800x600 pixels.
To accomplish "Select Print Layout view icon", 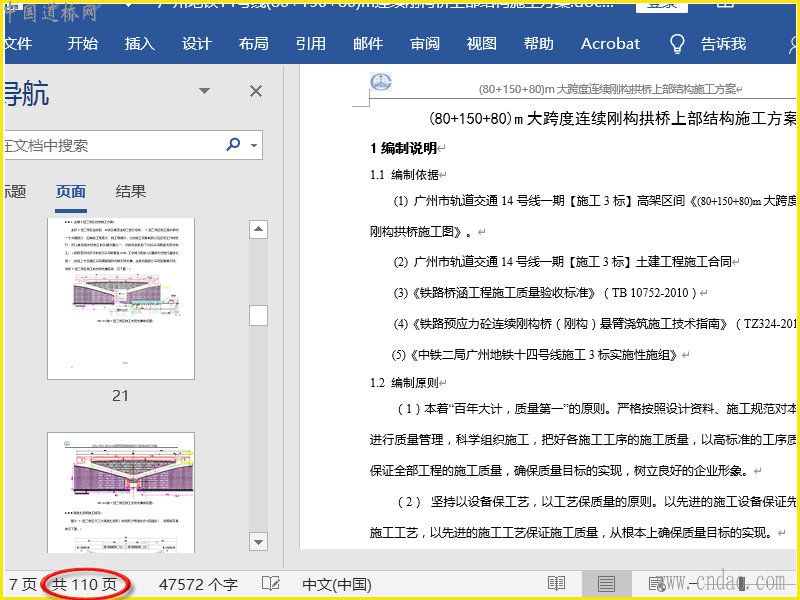I will point(606,584).
